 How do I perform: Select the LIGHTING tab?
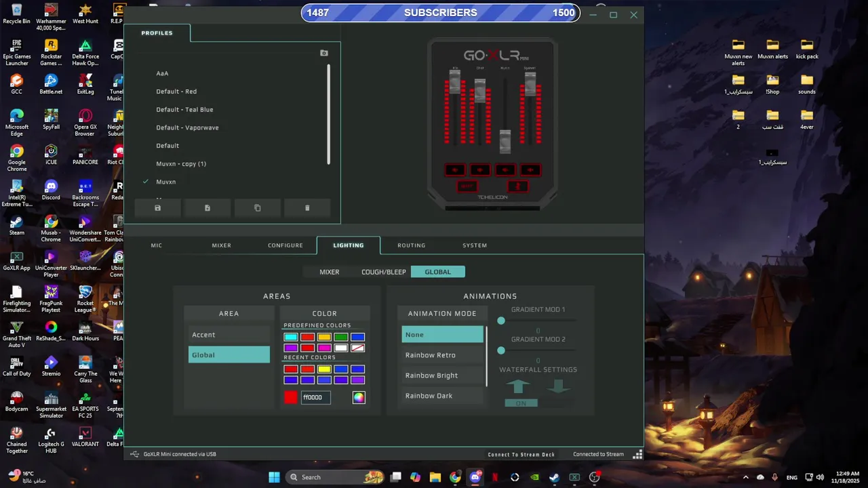[x=349, y=245]
